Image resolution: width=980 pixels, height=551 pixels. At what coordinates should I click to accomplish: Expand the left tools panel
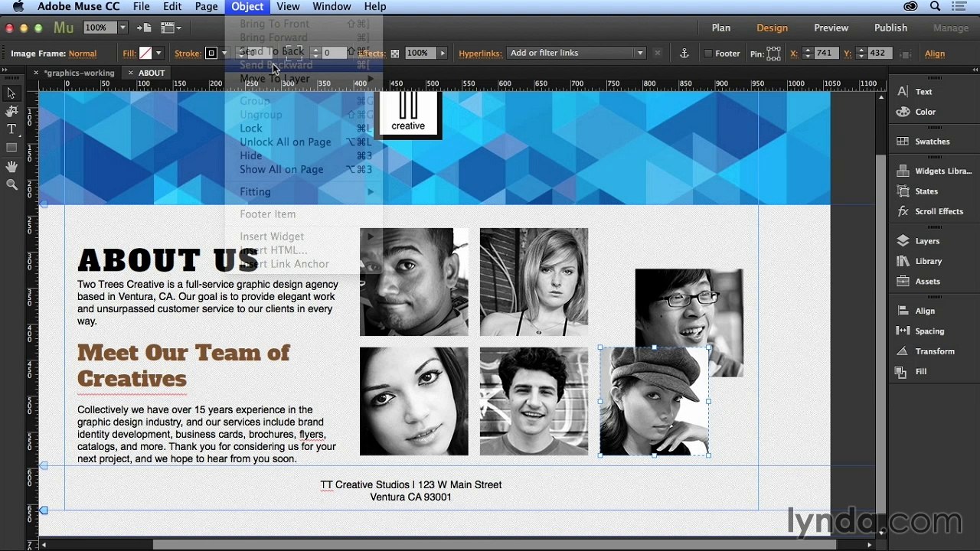[x=4, y=70]
